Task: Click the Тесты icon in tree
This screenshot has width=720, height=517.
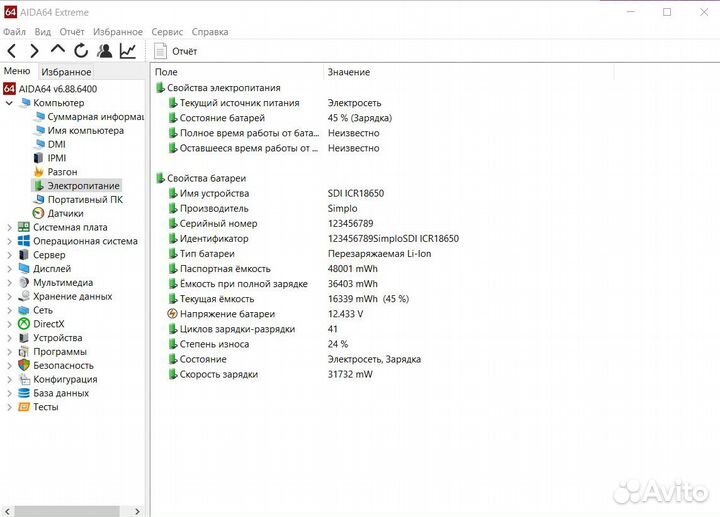Action: pyautogui.click(x=24, y=407)
